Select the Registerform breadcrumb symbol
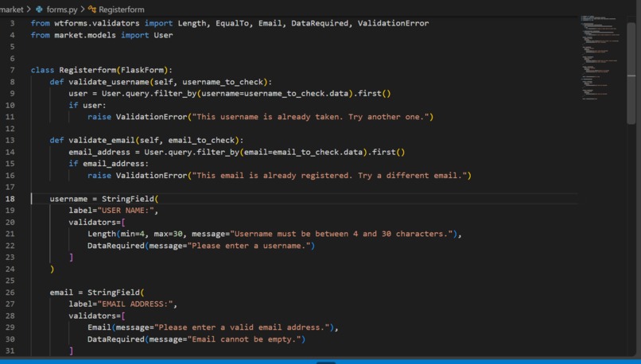This screenshot has height=364, width=641. (x=122, y=9)
